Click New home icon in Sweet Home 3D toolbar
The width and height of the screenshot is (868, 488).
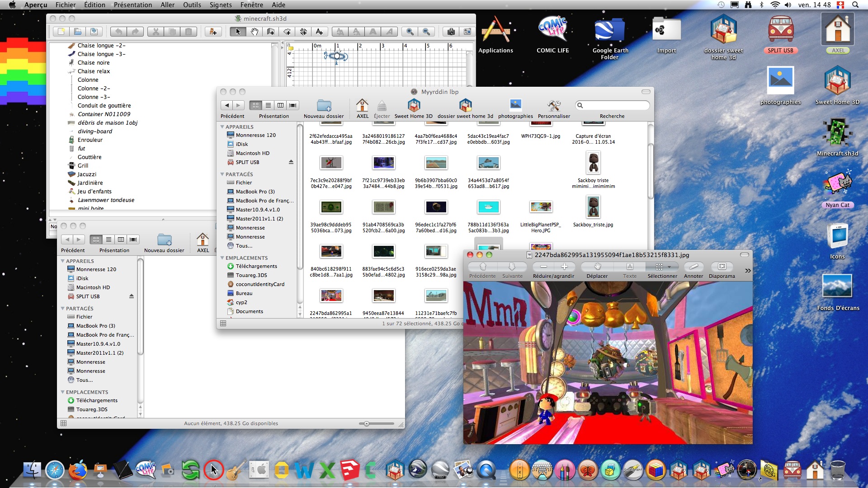pos(61,32)
